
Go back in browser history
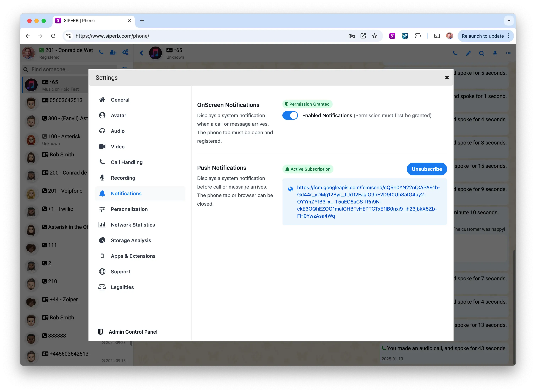coord(28,36)
